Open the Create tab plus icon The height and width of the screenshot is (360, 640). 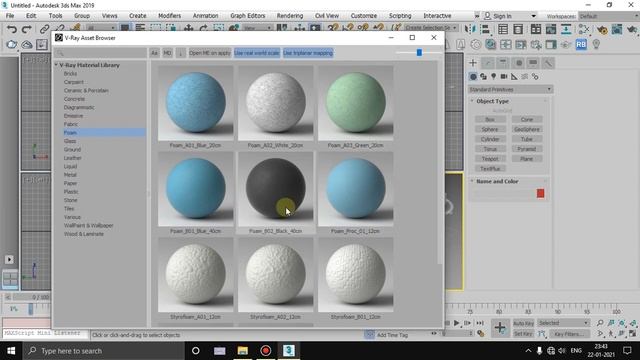[x=473, y=62]
